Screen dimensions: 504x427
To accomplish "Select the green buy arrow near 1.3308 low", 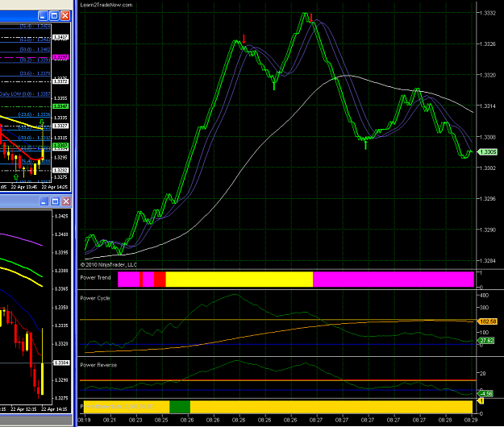I will (365, 145).
